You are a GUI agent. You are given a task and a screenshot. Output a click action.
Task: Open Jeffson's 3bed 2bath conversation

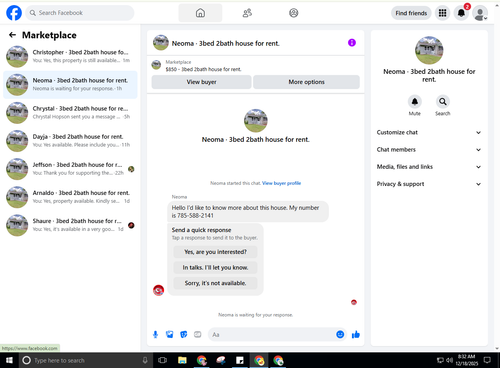click(x=70, y=169)
